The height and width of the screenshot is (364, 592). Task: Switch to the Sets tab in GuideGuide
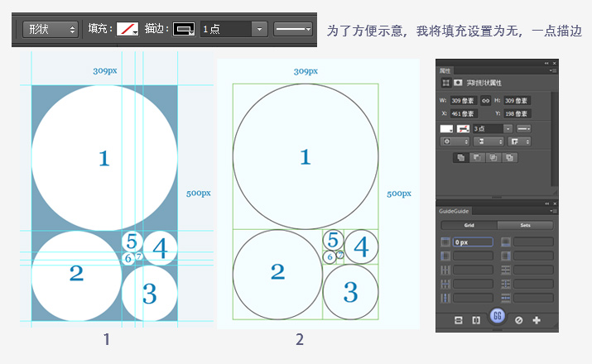(525, 225)
